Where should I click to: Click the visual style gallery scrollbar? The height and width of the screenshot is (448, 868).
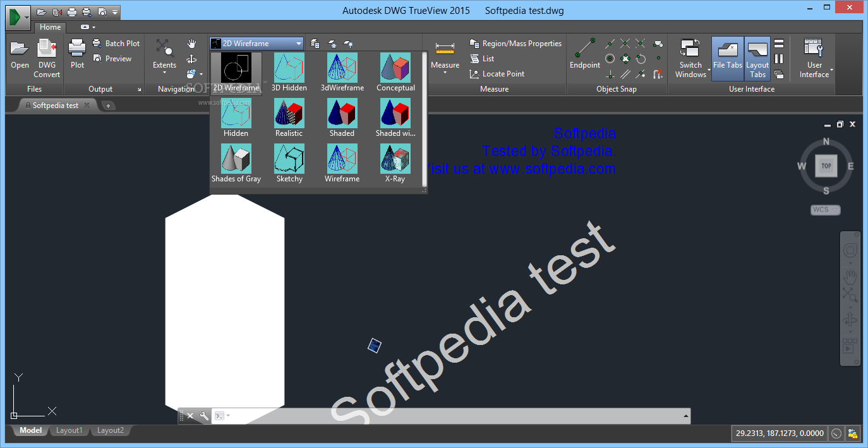tap(425, 119)
